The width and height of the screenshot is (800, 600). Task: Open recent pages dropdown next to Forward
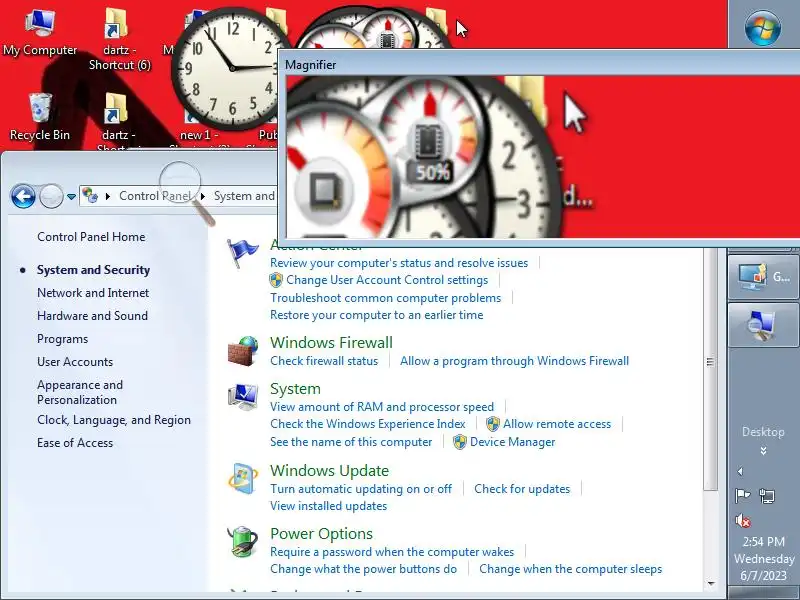click(71, 196)
